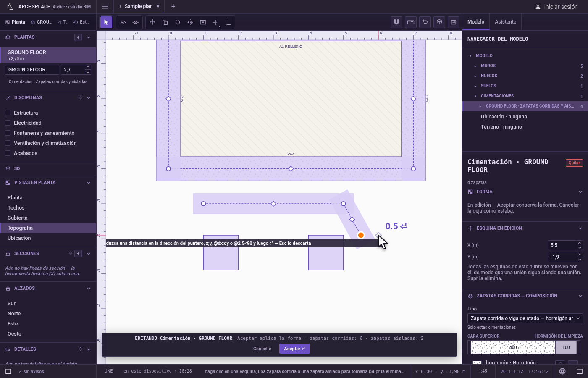
Task: Toggle left sidebar panel icon in status bar
Action: coord(8,371)
